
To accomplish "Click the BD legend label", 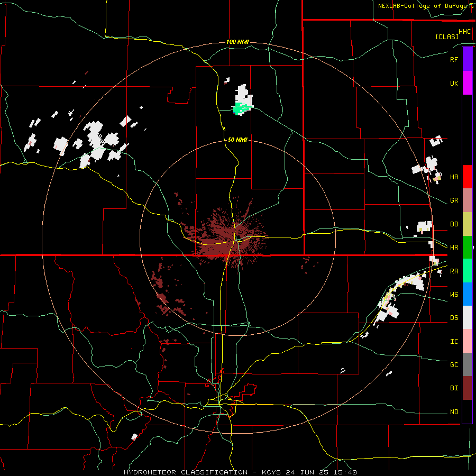I will tap(454, 224).
